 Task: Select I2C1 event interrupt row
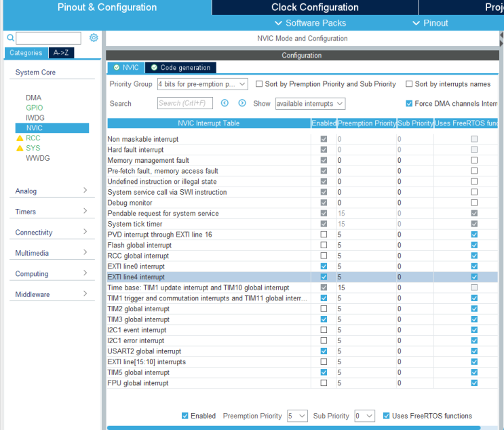[303, 330]
